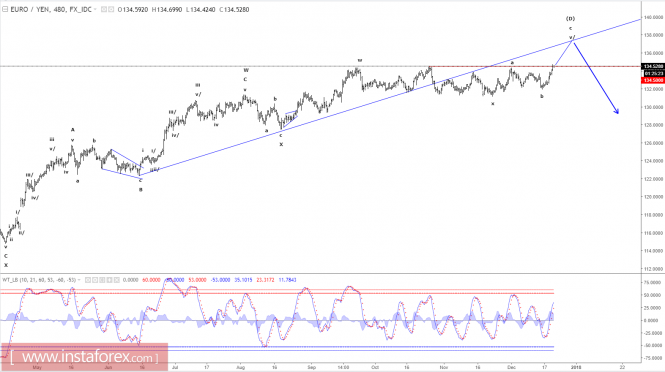Click the fourth WT_LB legend control icon
The width and height of the screenshot is (665, 372).
click(109, 280)
